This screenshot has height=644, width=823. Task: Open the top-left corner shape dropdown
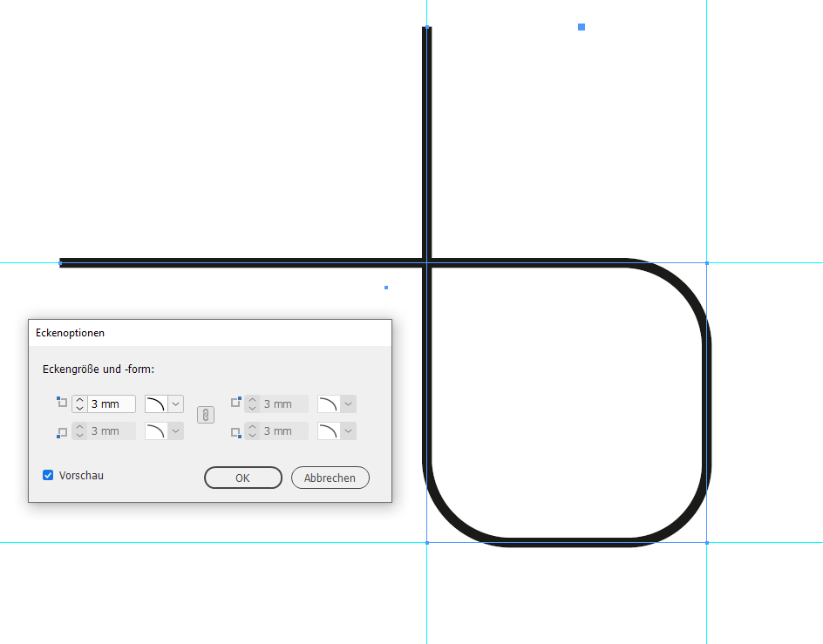(x=175, y=403)
